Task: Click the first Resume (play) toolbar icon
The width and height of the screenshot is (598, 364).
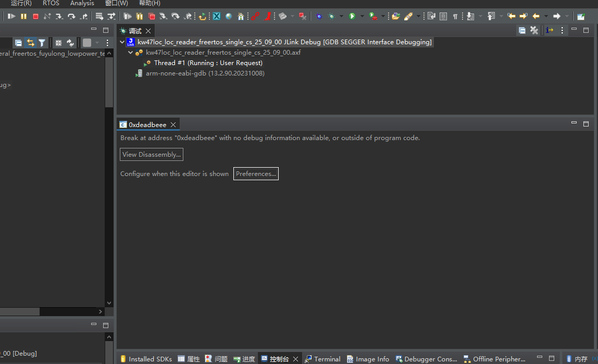Action: pos(11,16)
